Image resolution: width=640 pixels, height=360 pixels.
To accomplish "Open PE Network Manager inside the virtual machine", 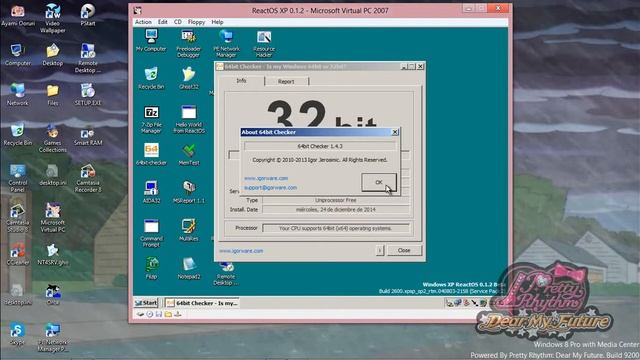I will 226,43.
